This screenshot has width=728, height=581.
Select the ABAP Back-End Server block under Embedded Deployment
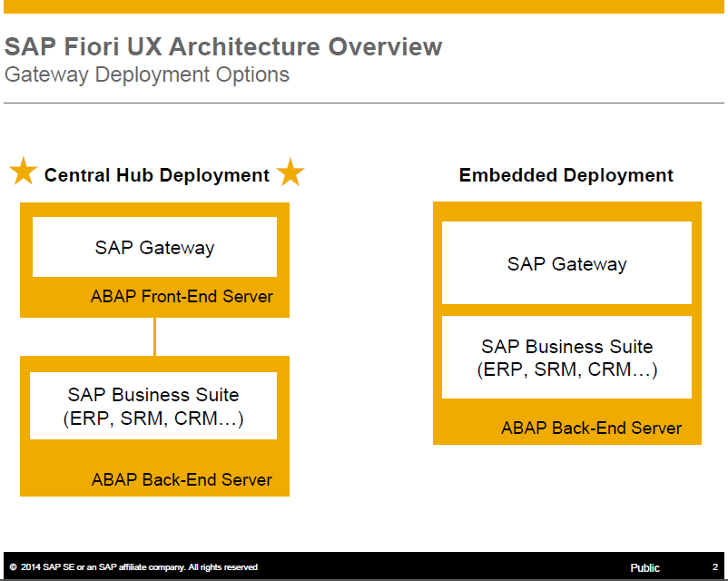click(x=566, y=428)
